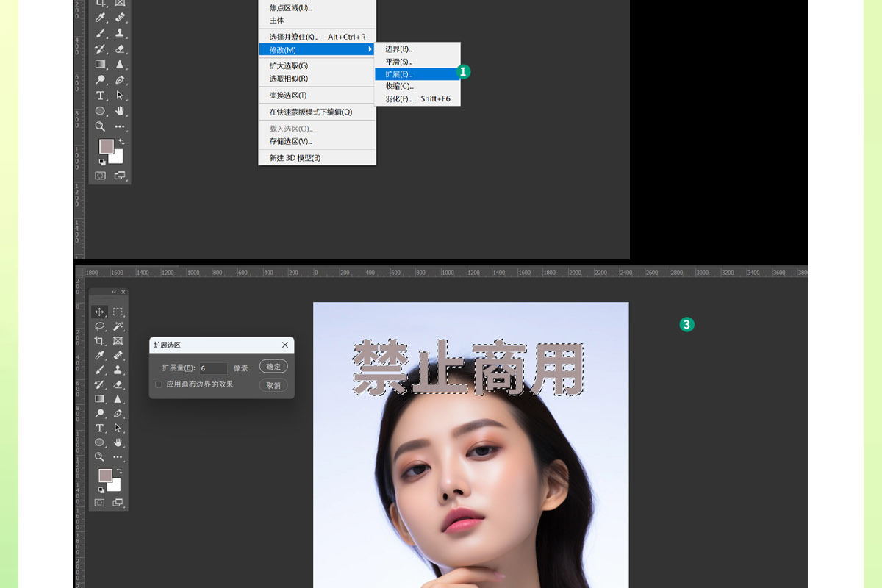
Task: Select the Type tool in the lower toolbox
Action: pyautogui.click(x=99, y=428)
